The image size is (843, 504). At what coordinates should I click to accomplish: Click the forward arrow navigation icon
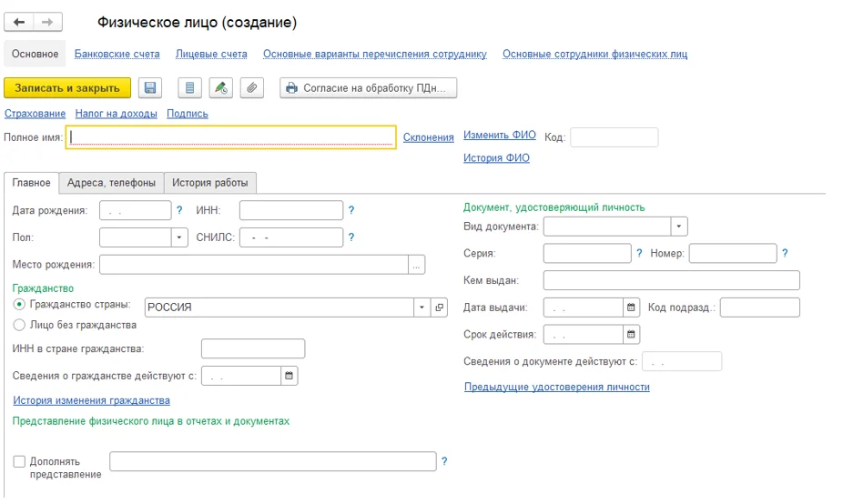(47, 22)
